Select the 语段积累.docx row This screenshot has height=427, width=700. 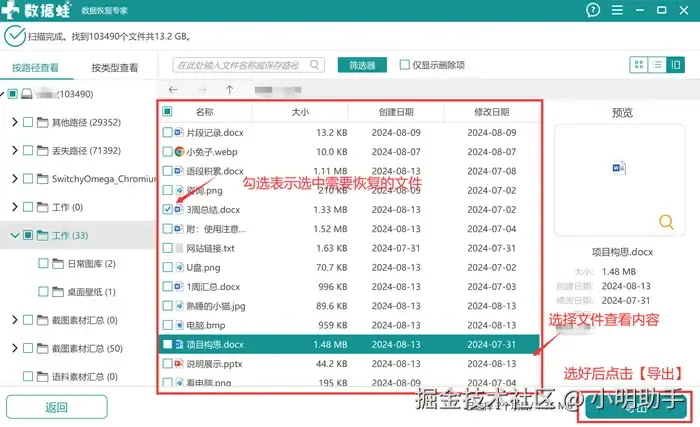[349, 171]
